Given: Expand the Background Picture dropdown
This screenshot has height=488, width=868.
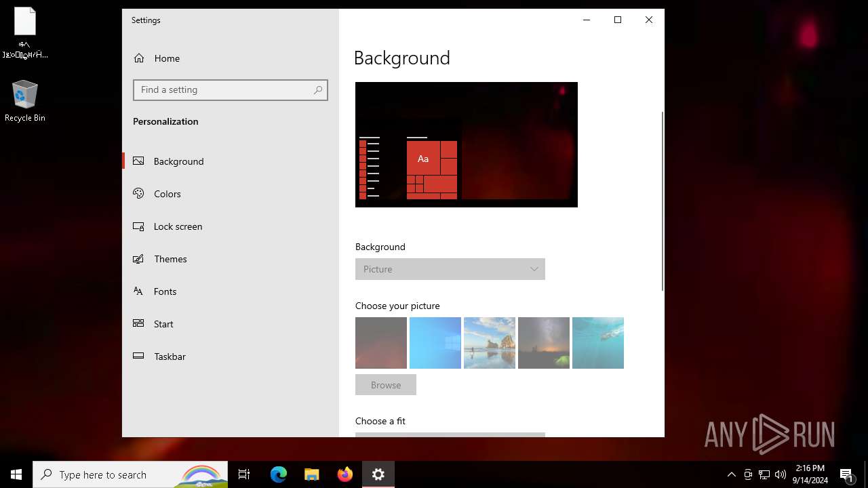Looking at the screenshot, I should tap(450, 269).
